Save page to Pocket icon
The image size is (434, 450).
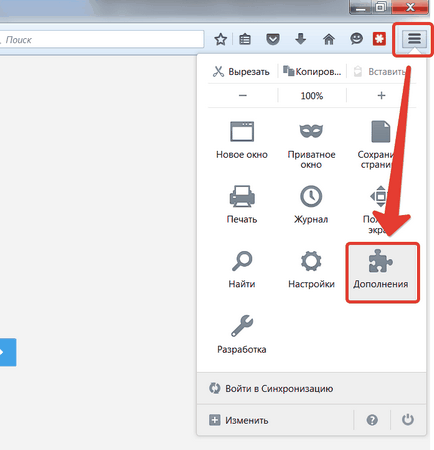273,39
